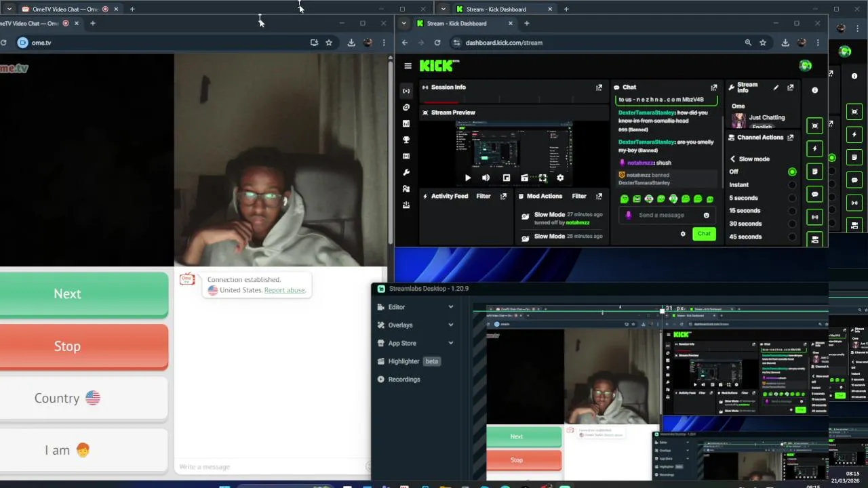Image resolution: width=868 pixels, height=488 pixels.
Task: Open Recordings in Streamlabs sidebar
Action: [399, 380]
